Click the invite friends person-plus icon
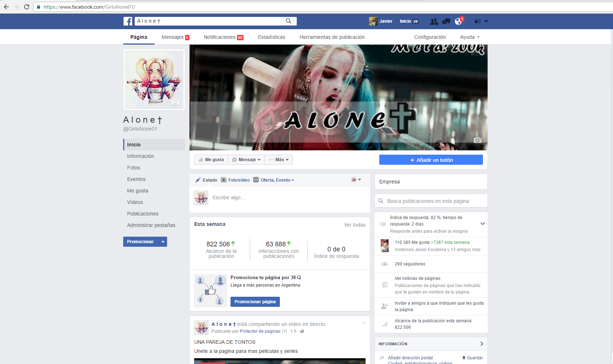The width and height of the screenshot is (613, 364). tap(385, 306)
